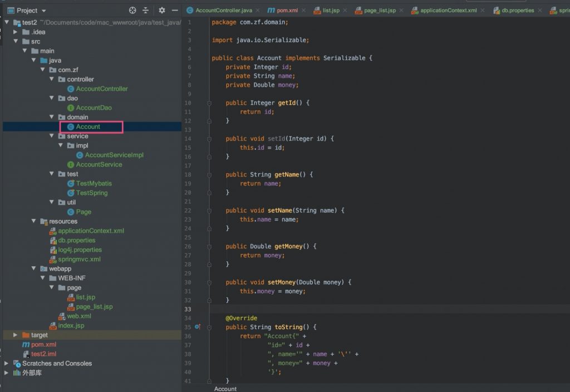Click the override gutter icon at line 35
The image size is (570, 392).
(x=198, y=327)
